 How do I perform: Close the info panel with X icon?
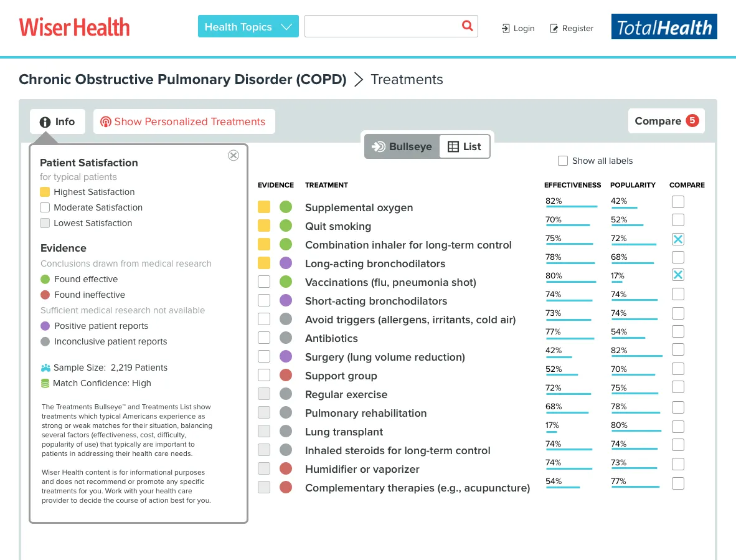[x=234, y=155]
